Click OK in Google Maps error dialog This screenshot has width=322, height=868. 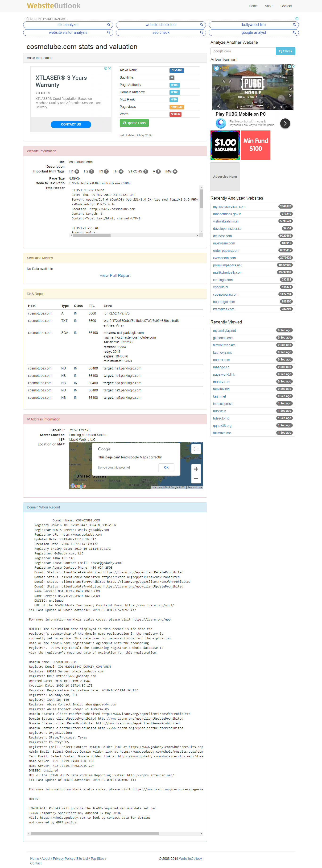coord(166,467)
